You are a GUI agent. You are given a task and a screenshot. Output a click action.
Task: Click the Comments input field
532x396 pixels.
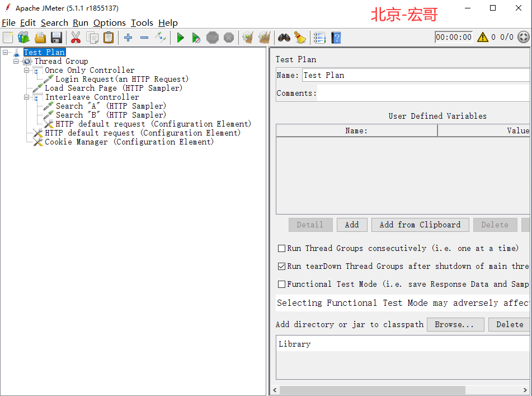423,94
